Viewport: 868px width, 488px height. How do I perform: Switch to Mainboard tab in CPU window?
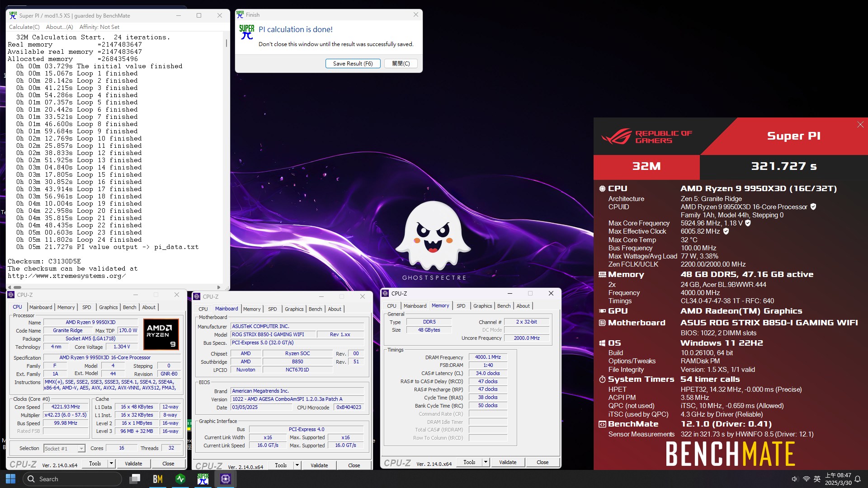41,307
